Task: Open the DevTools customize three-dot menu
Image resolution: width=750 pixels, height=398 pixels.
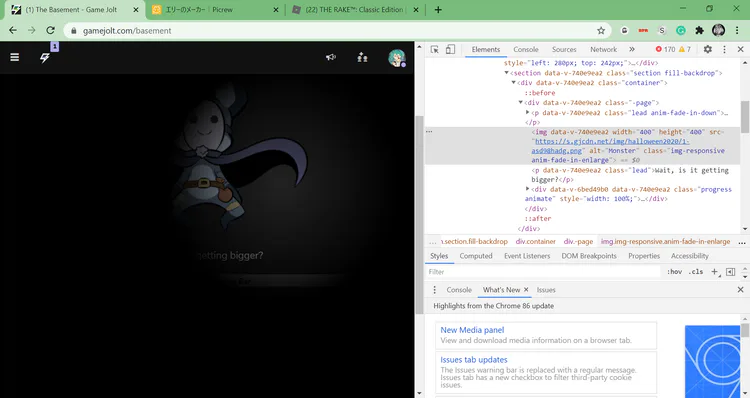Action: click(724, 49)
